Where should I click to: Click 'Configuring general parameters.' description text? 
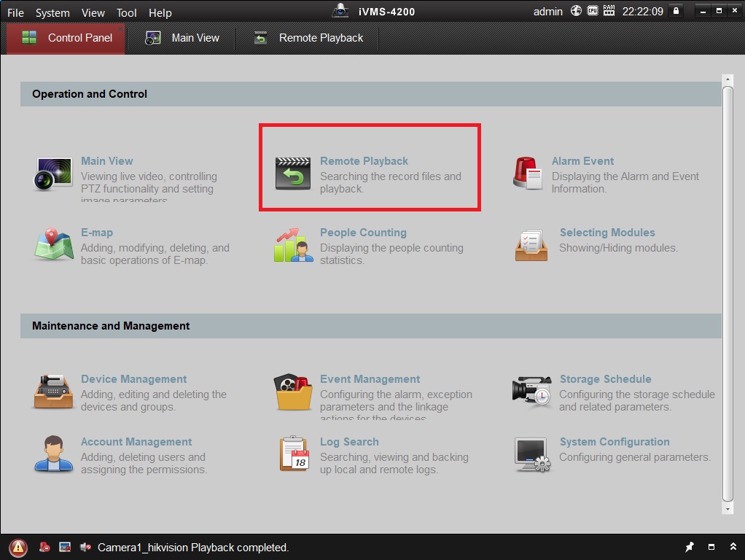point(635,457)
